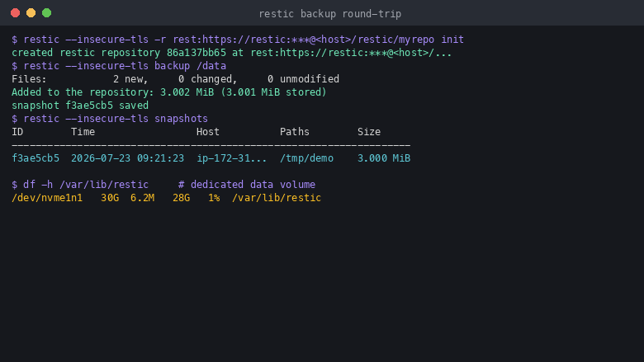Click the 'Files:' output label
Screen dimensions: 644x362
click(29, 79)
